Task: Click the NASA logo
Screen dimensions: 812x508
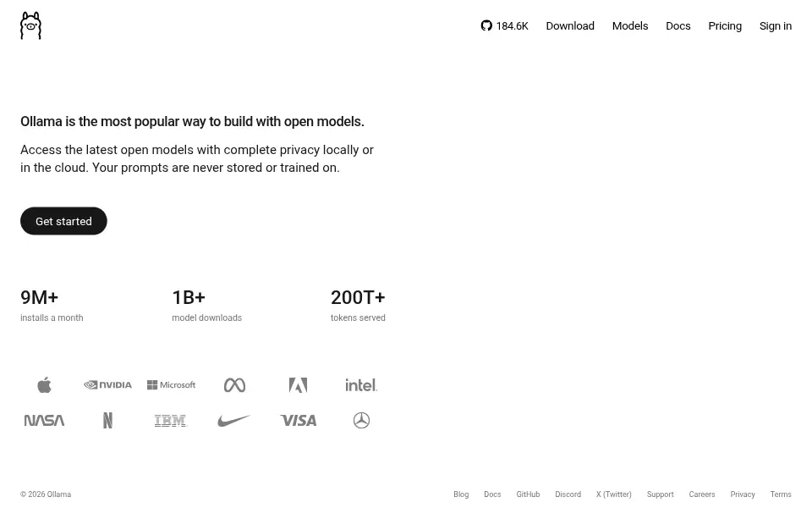Action: point(45,421)
